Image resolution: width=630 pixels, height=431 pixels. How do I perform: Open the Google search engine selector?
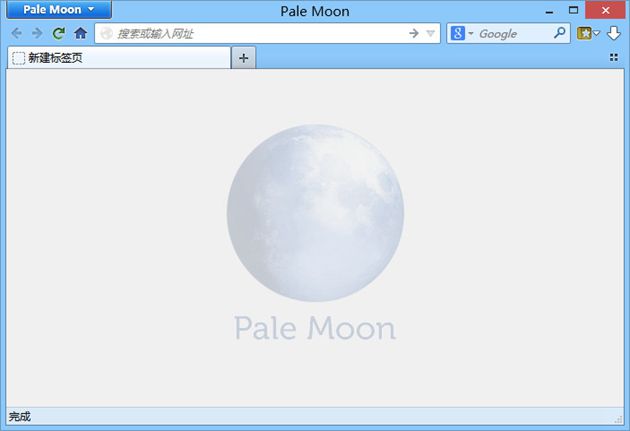tap(462, 33)
